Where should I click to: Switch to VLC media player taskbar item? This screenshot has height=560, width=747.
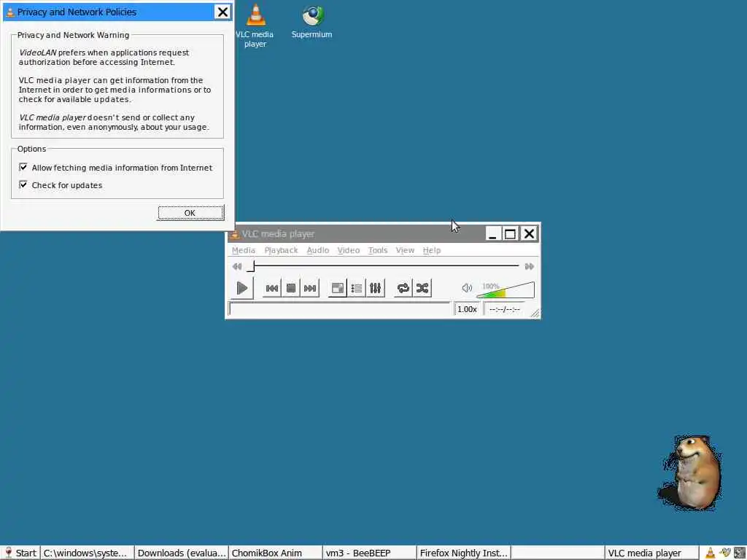(x=651, y=553)
